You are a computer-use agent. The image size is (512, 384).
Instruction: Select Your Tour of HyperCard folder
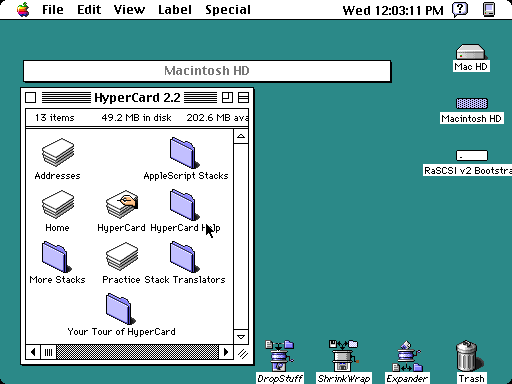point(120,309)
